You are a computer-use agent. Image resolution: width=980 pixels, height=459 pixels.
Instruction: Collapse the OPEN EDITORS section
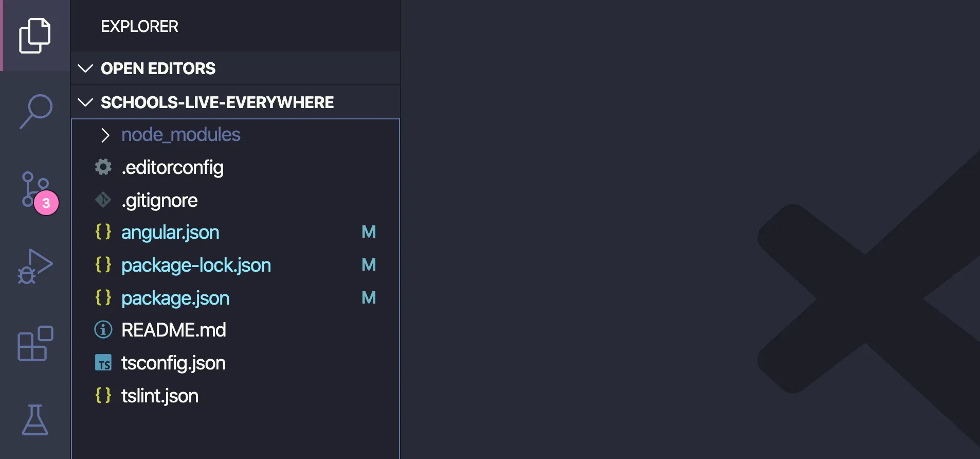[x=235, y=68]
